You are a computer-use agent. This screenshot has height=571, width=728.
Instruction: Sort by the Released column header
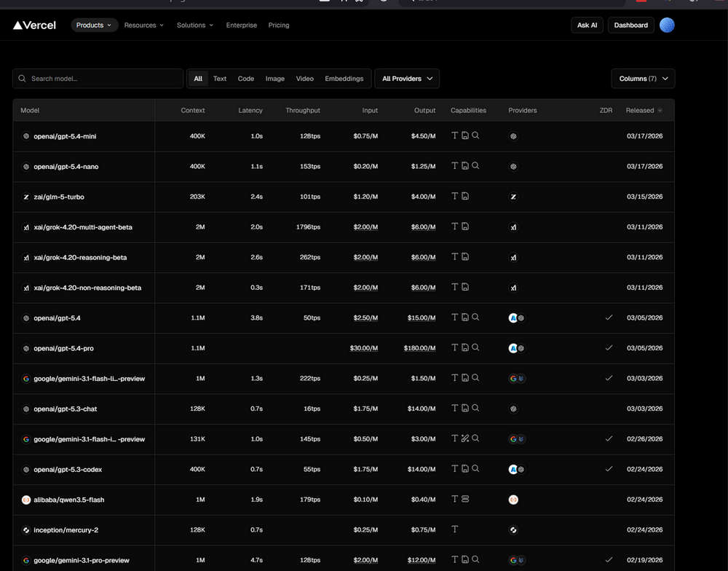644,110
